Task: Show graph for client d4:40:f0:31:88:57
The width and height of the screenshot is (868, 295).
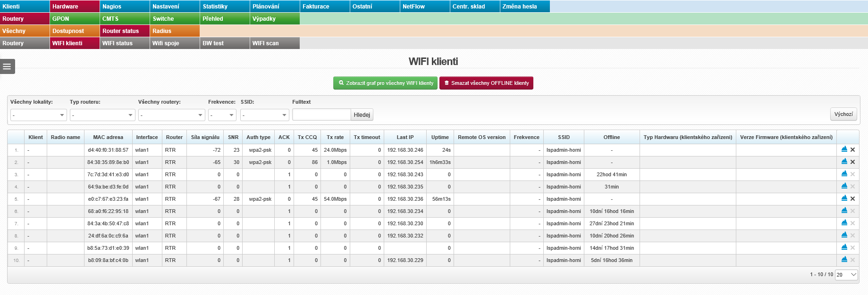Action: pos(844,149)
